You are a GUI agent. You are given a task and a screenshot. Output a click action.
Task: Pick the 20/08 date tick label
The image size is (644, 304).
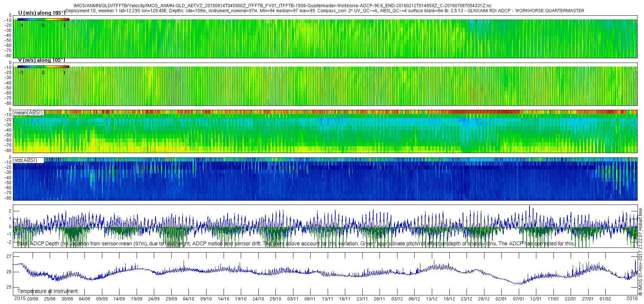[x=33, y=299]
